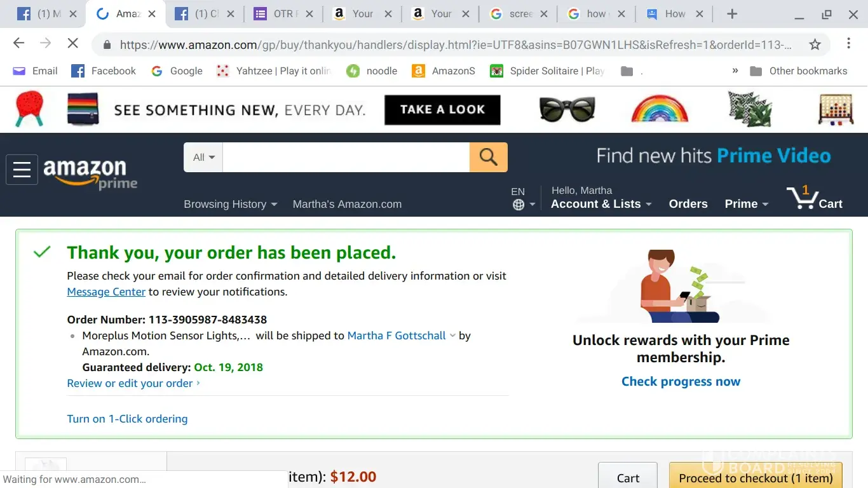Bookmark this page with the star icon
Viewport: 868px width, 488px height.
815,44
